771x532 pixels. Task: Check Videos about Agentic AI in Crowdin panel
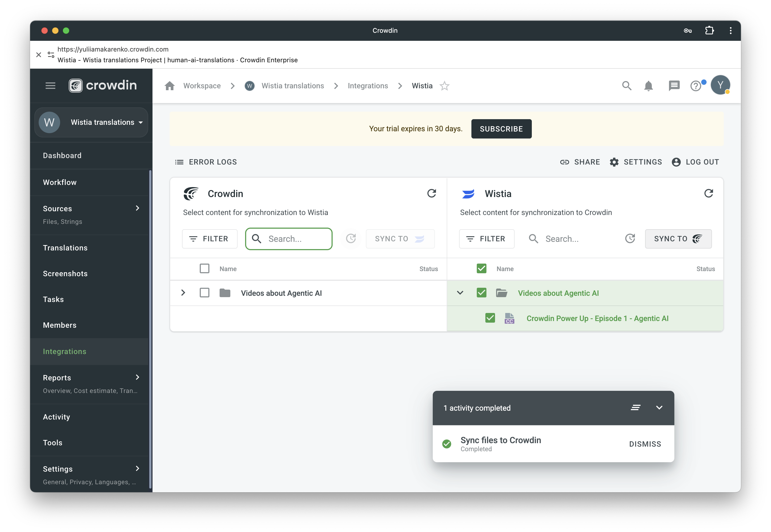point(204,293)
